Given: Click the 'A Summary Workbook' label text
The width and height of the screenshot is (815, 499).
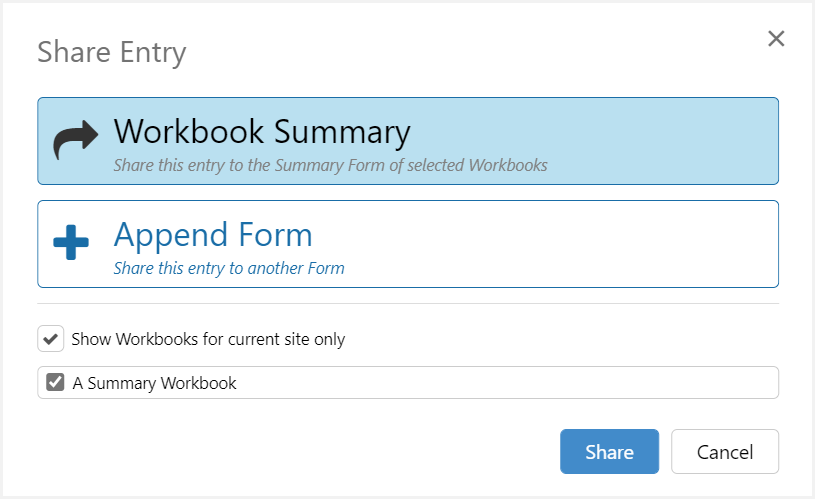Looking at the screenshot, I should click(x=155, y=383).
